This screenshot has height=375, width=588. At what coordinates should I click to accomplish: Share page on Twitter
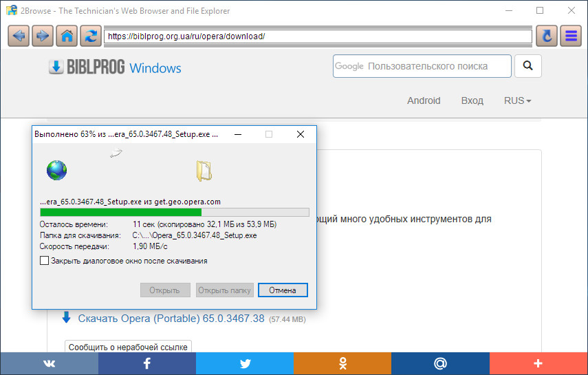[245, 363]
